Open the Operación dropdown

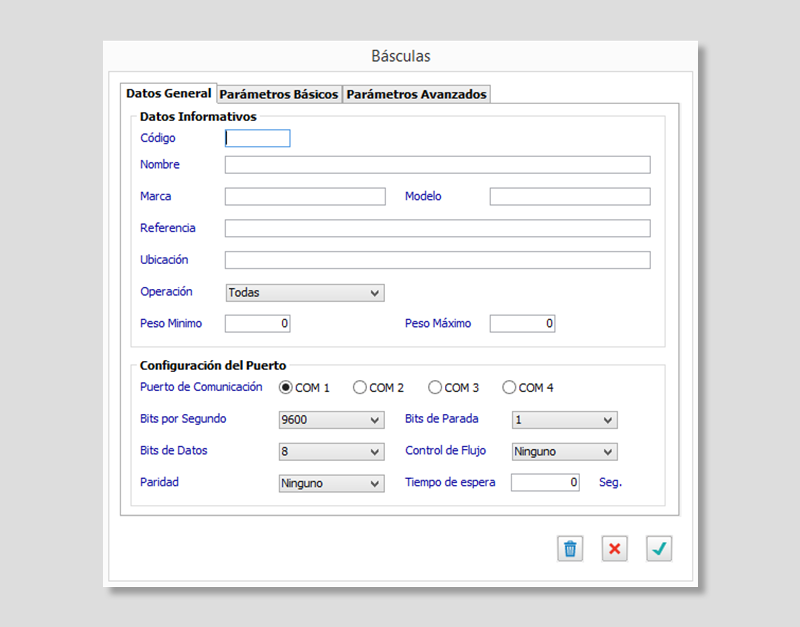[305, 293]
